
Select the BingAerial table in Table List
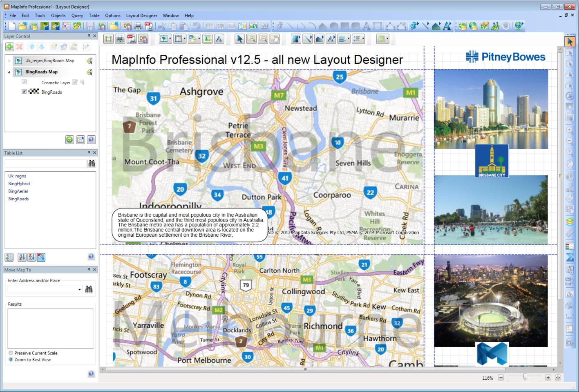coord(18,191)
